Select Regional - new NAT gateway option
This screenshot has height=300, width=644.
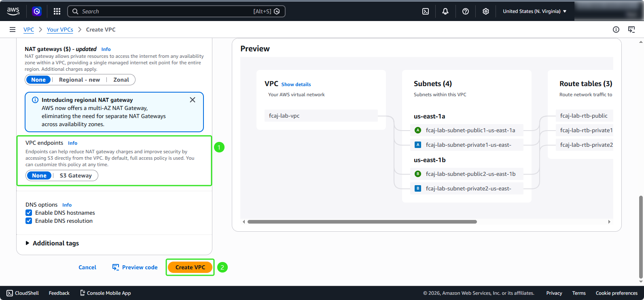click(79, 80)
